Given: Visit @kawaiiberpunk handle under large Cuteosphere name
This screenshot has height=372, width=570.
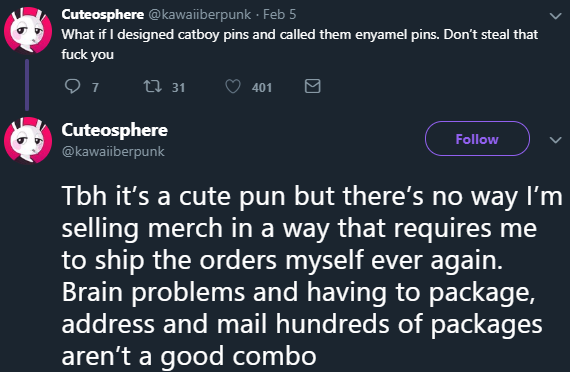Looking at the screenshot, I should (x=113, y=151).
